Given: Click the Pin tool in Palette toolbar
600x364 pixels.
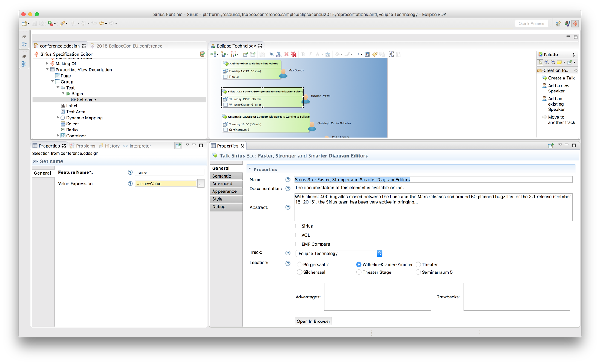Looking at the screenshot, I should 570,62.
